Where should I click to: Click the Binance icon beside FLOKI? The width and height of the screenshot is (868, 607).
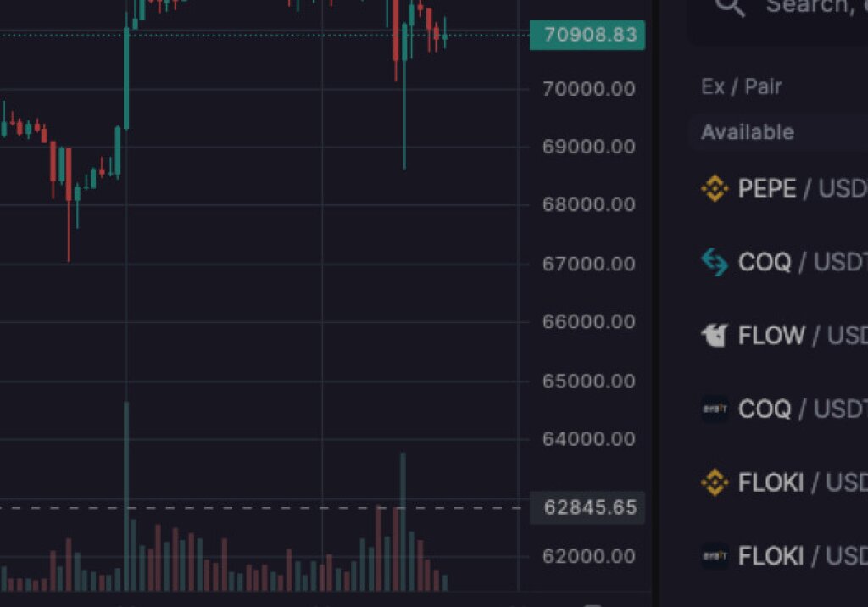click(x=715, y=483)
